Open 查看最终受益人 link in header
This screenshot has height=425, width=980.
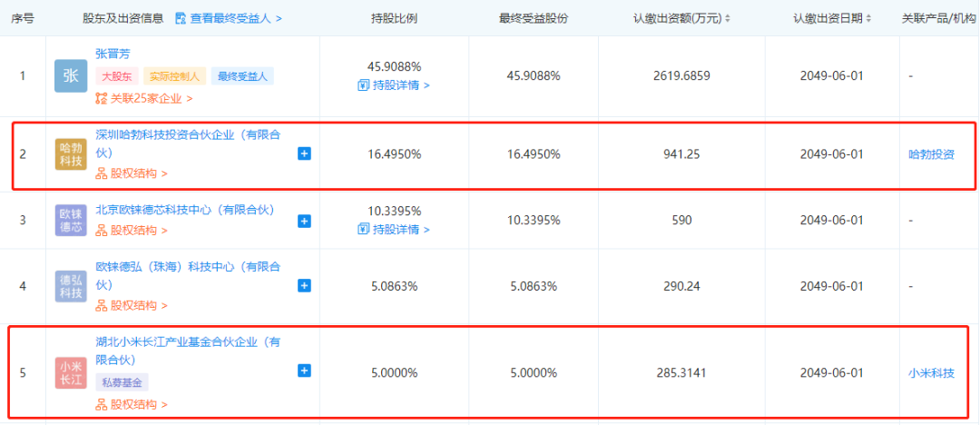(x=236, y=18)
